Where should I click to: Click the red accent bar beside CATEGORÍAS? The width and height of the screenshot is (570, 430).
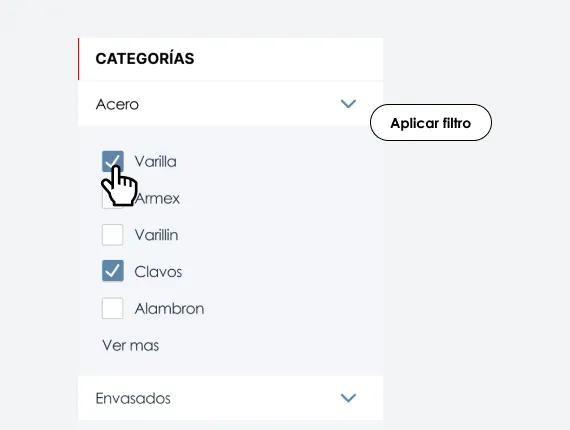click(x=79, y=59)
